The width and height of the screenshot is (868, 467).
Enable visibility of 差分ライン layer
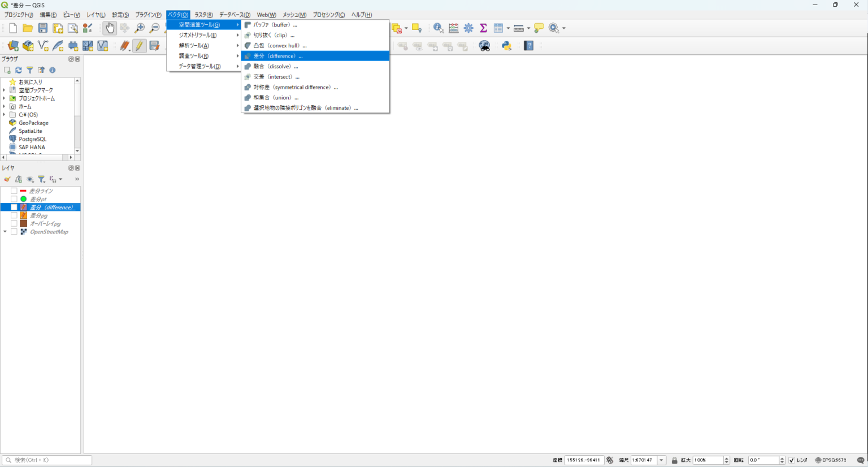click(14, 191)
